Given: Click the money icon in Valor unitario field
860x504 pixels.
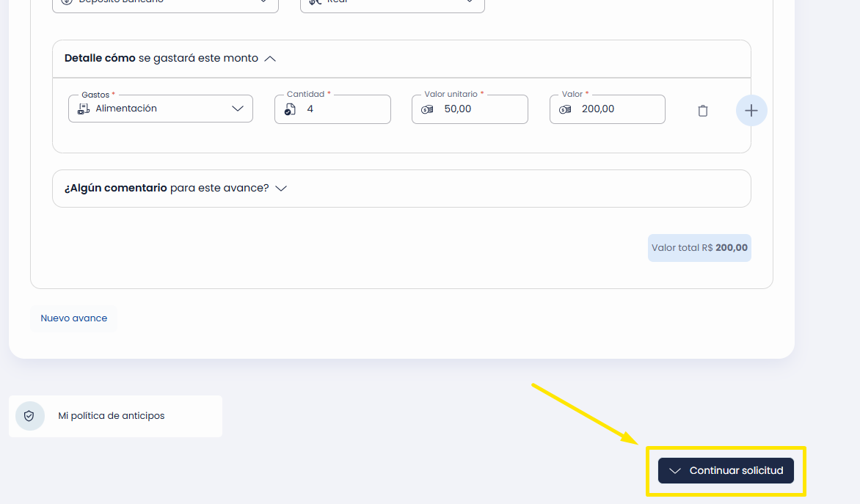Looking at the screenshot, I should tap(427, 110).
